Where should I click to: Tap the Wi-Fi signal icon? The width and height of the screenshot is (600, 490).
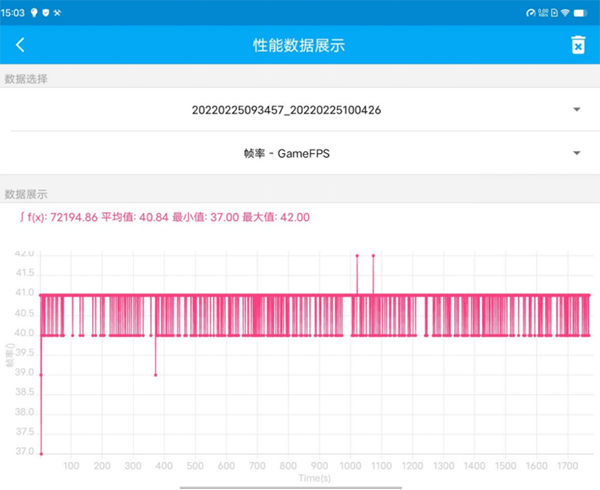[564, 11]
